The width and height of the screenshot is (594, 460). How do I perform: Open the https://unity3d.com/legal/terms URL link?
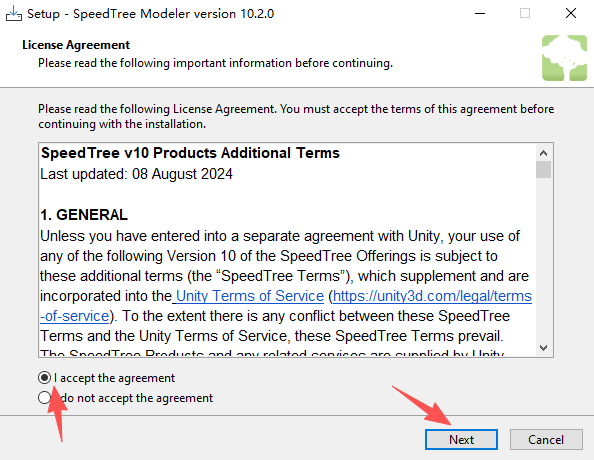pos(432,296)
